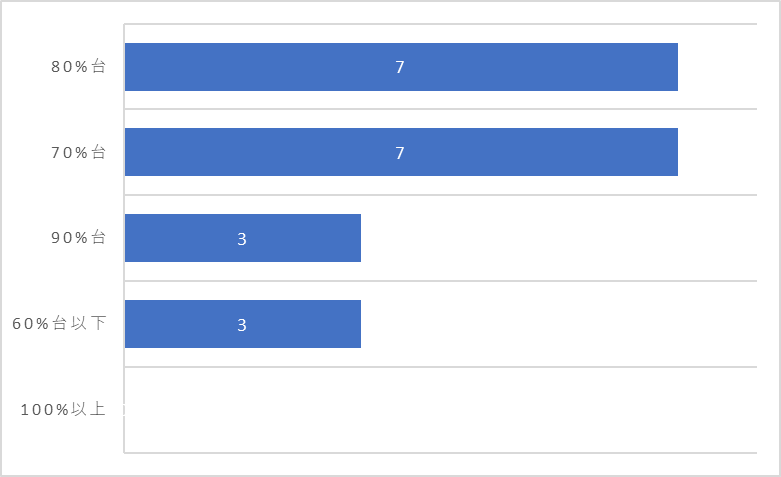Select the 80%台 blue bar
Image resolution: width=781 pixels, height=477 pixels.
point(401,67)
